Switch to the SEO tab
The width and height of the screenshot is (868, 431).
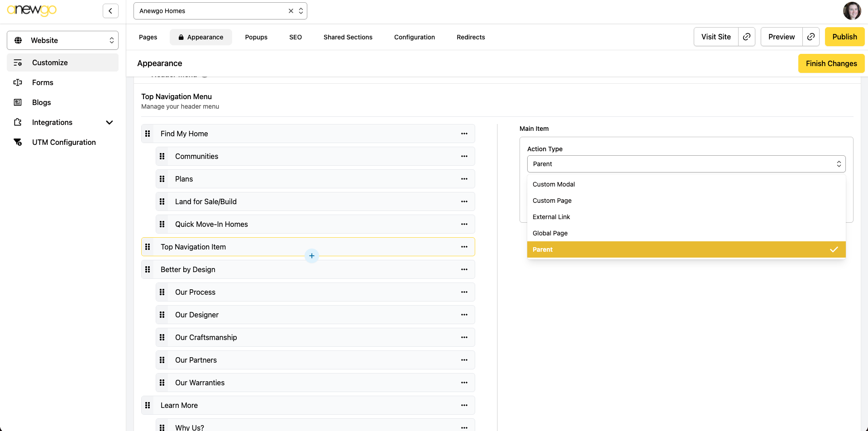point(296,37)
